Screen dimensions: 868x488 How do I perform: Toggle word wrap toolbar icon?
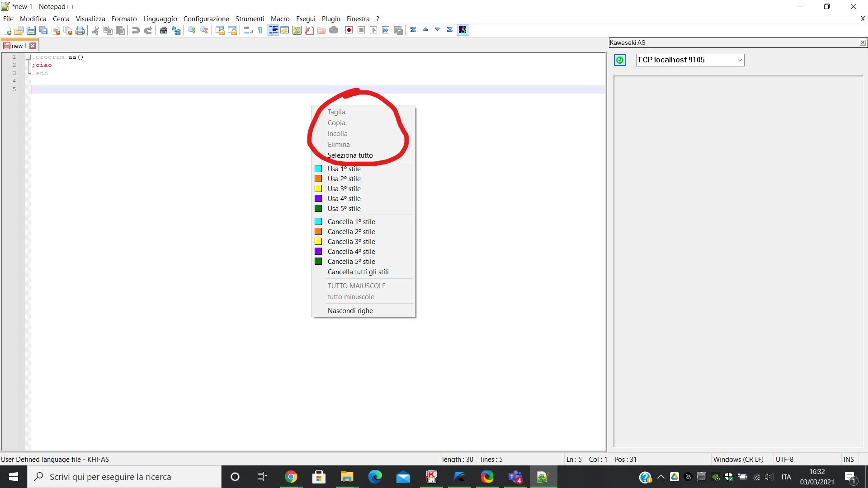click(248, 30)
